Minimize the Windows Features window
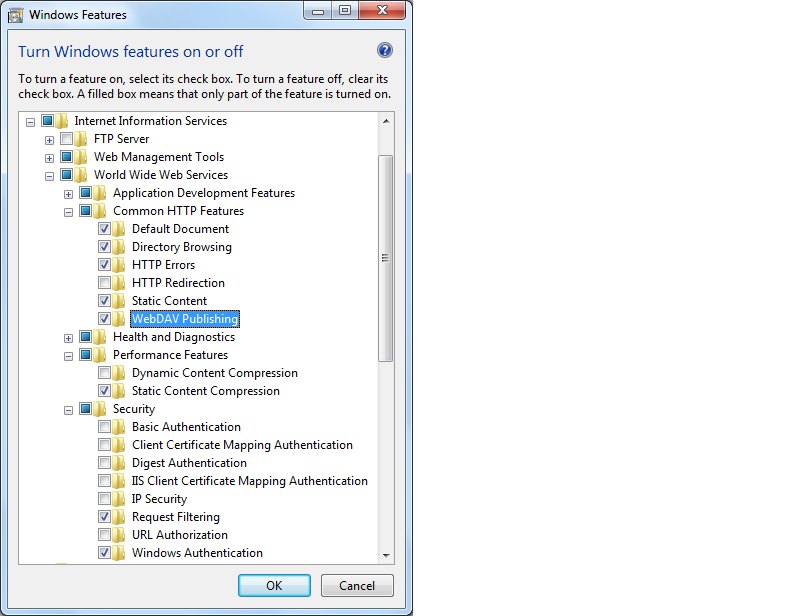 [x=318, y=10]
